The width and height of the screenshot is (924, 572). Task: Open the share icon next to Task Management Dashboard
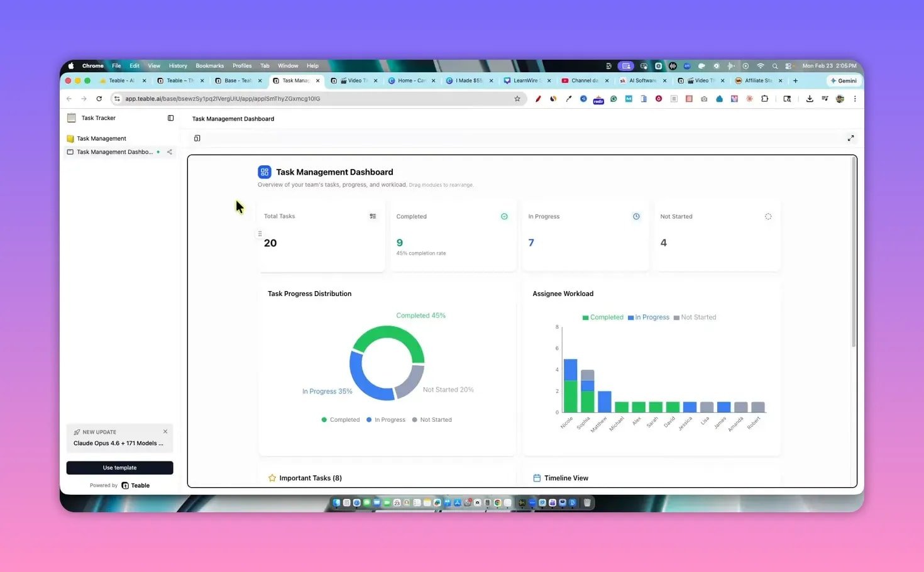(169, 151)
